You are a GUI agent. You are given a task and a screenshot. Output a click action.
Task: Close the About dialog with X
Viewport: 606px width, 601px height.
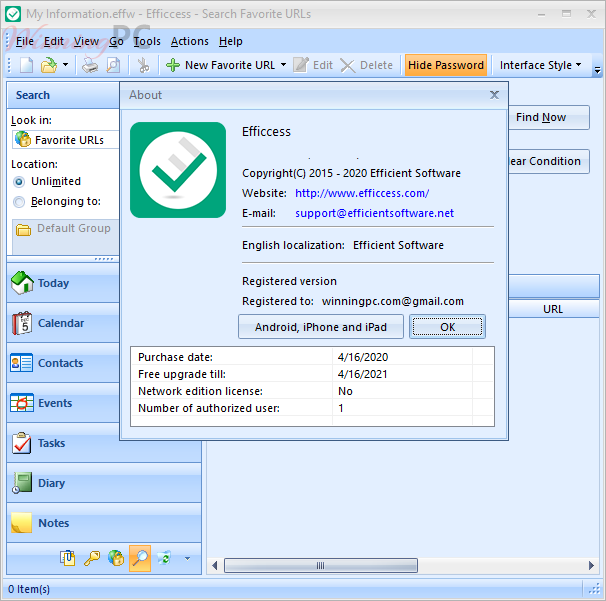click(x=494, y=95)
